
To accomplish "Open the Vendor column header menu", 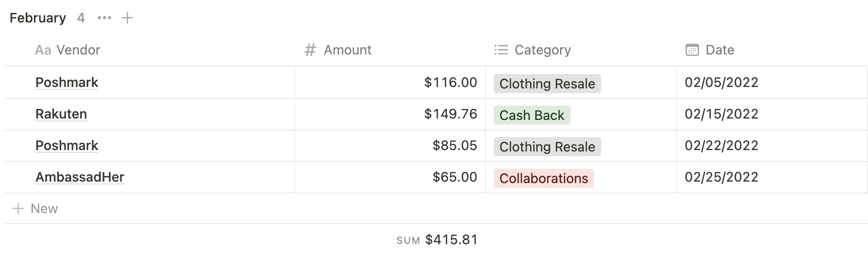I will 78,50.
